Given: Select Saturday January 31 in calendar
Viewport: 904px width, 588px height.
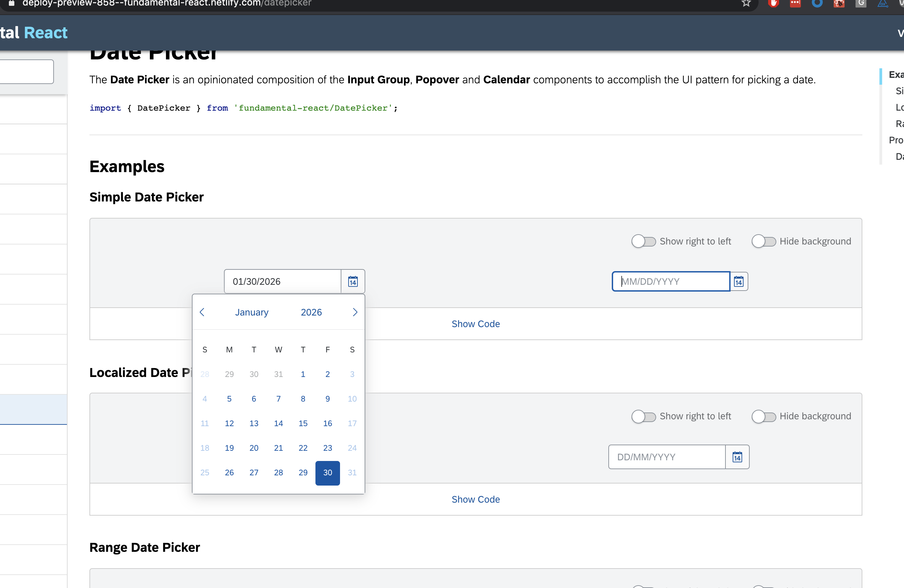Looking at the screenshot, I should pyautogui.click(x=352, y=473).
